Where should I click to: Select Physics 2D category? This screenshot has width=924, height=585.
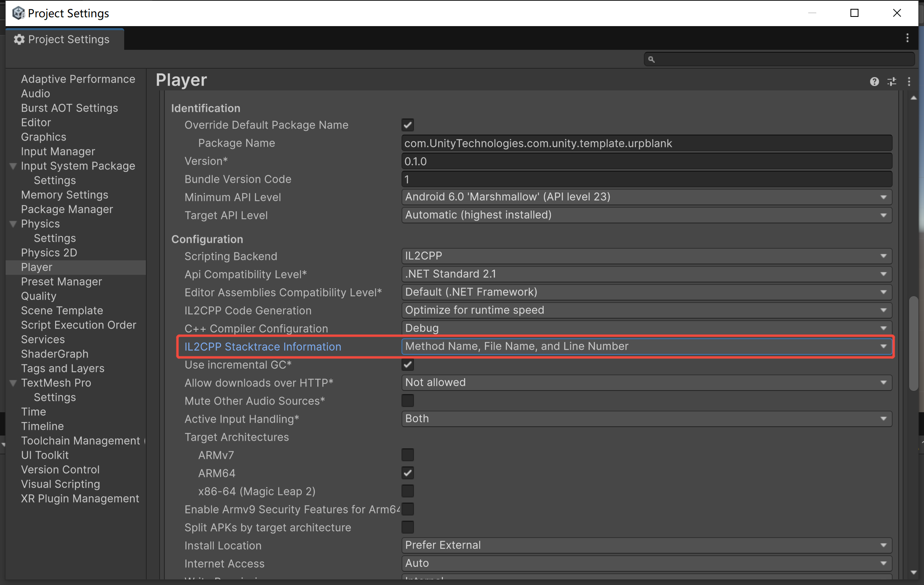click(x=49, y=253)
